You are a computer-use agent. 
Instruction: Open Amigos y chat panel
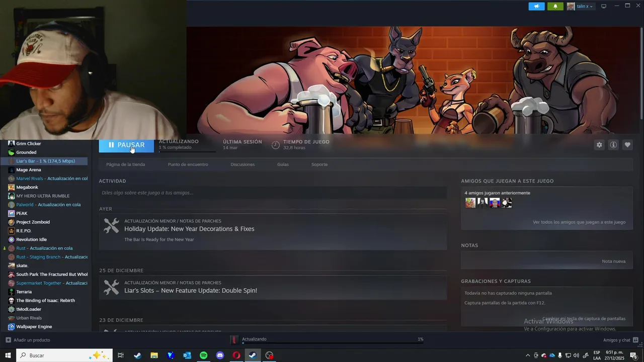(620, 340)
